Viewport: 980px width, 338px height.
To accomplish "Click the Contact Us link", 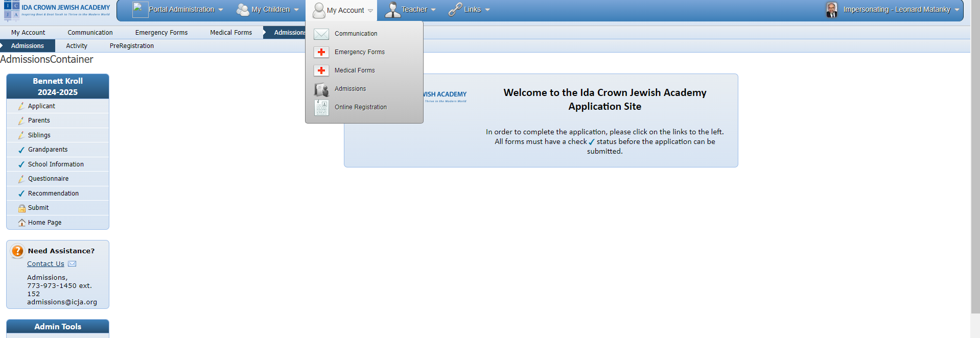I will [45, 264].
